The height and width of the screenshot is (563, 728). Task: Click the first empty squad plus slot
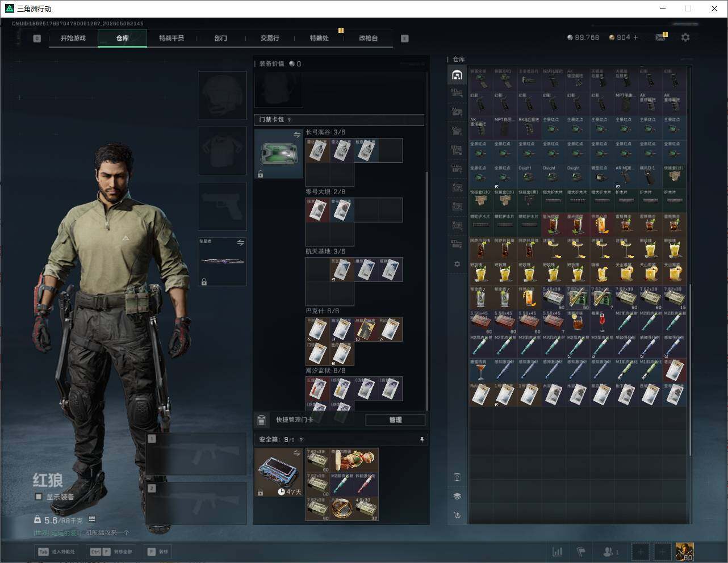tap(641, 552)
